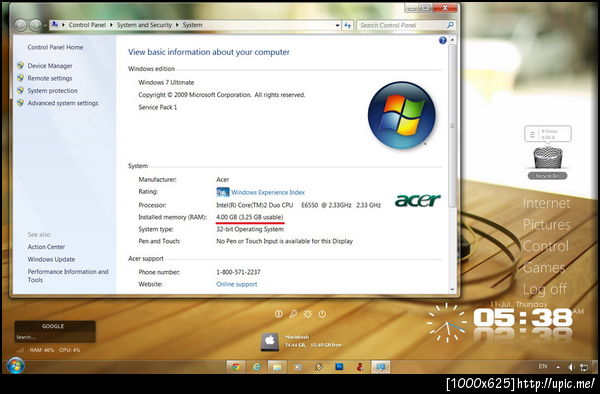
Task: Click the Forward navigation arrow
Action: pos(35,25)
